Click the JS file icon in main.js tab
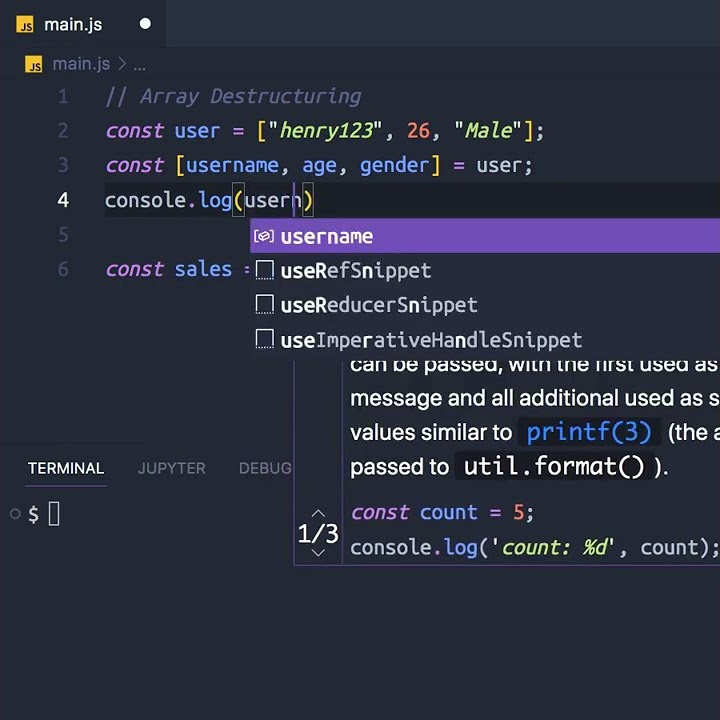Image resolution: width=720 pixels, height=720 pixels. (x=26, y=25)
